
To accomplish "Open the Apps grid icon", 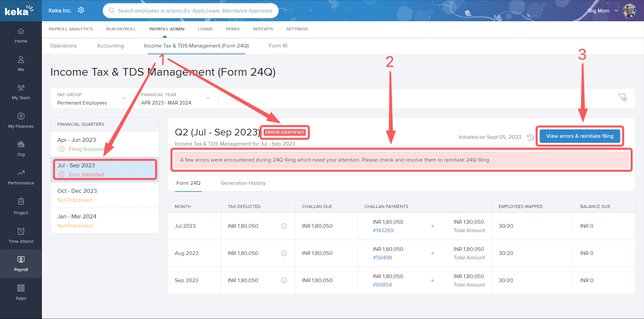I will pyautogui.click(x=21, y=288).
